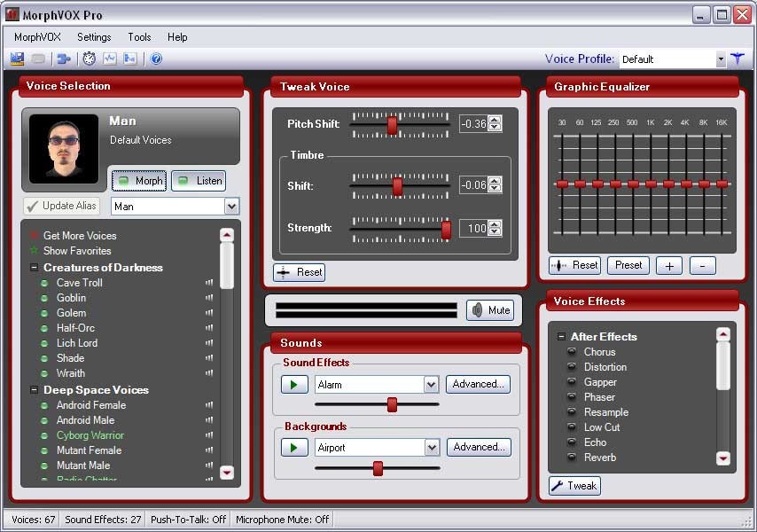Adjust the Pitch Shift slider
Screen dimensions: 757x532
point(390,124)
